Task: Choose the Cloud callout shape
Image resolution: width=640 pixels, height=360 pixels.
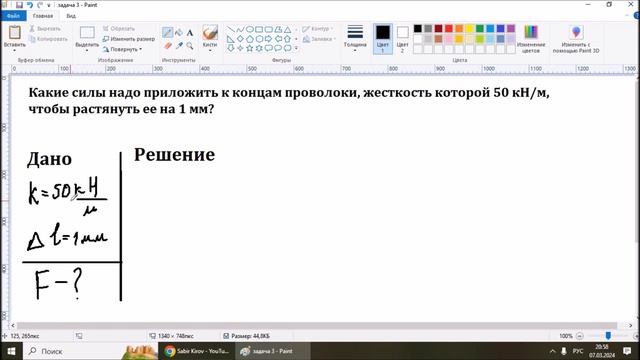Action: point(287,48)
